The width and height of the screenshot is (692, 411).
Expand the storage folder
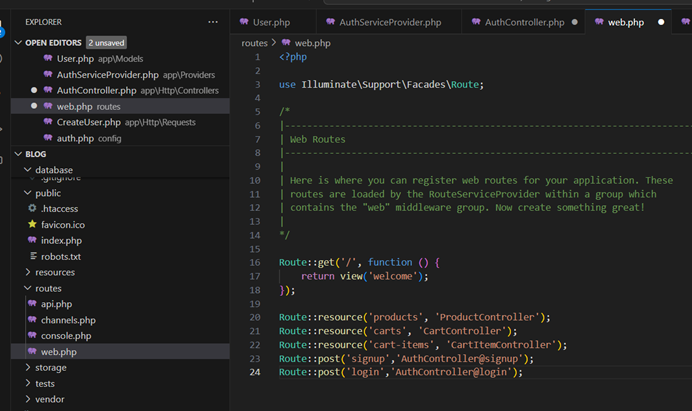pyautogui.click(x=28, y=367)
